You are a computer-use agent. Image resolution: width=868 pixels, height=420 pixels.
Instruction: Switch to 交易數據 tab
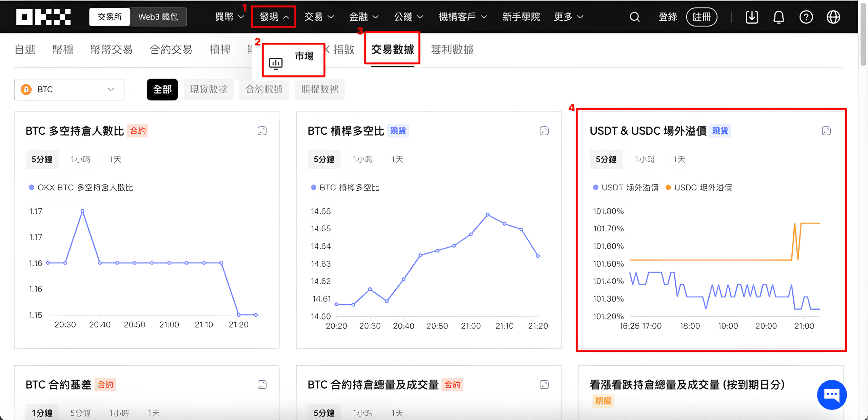[392, 50]
